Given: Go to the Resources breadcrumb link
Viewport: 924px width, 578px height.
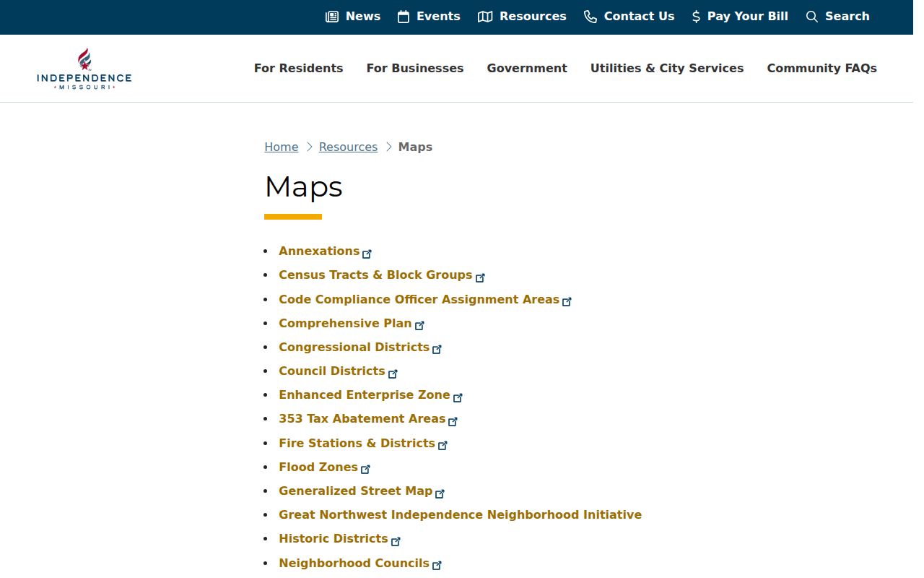Looking at the screenshot, I should pyautogui.click(x=348, y=147).
